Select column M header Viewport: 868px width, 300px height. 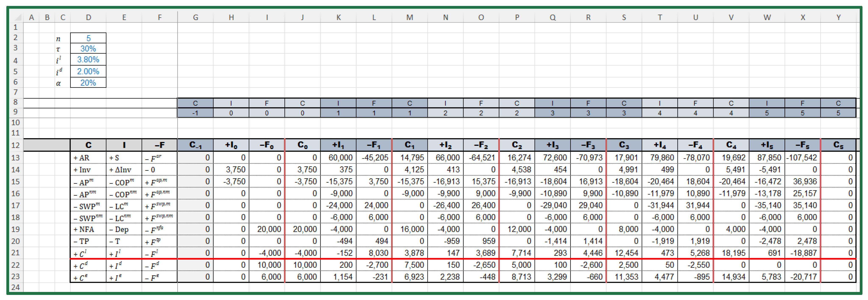[409, 17]
